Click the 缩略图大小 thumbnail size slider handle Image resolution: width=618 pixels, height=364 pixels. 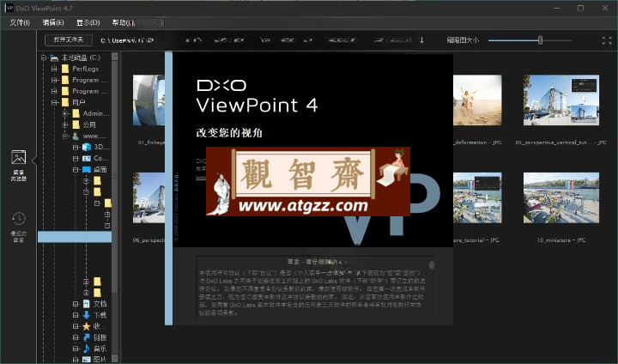pos(541,39)
